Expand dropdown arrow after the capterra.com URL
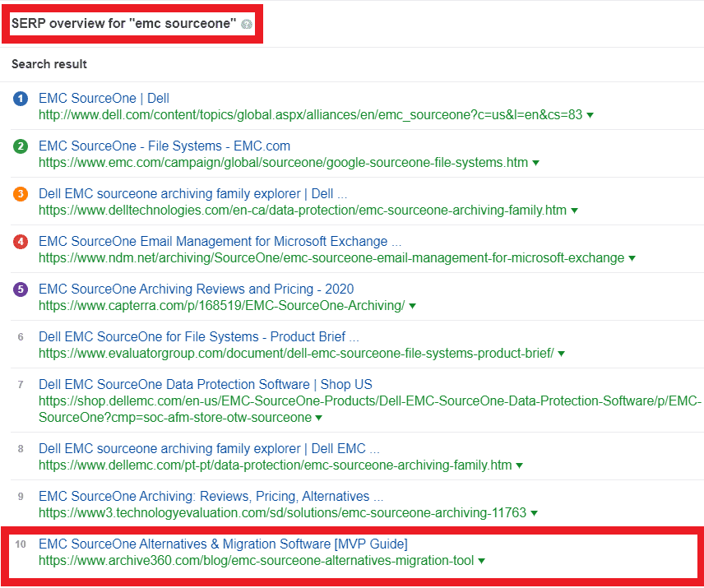 pos(412,306)
